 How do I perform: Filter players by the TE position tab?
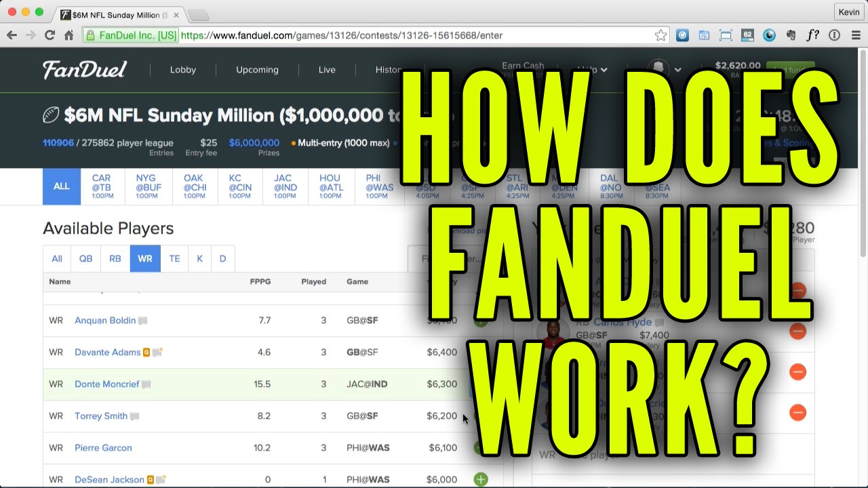click(174, 259)
